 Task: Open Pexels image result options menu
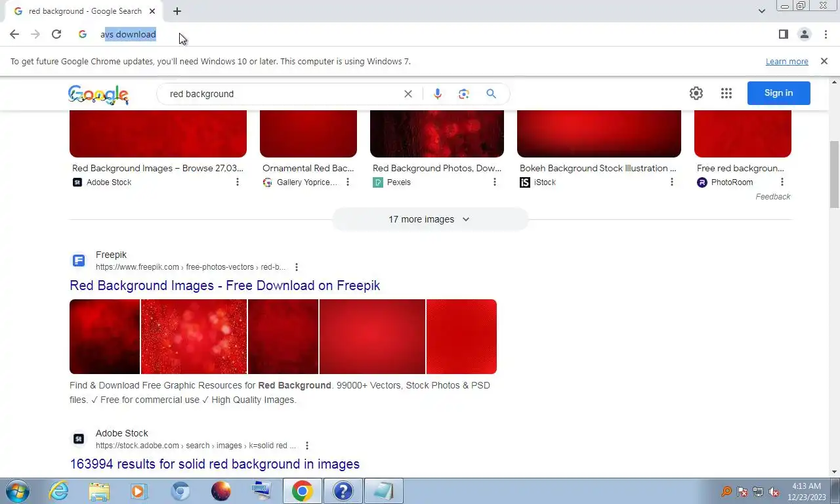coord(495,182)
